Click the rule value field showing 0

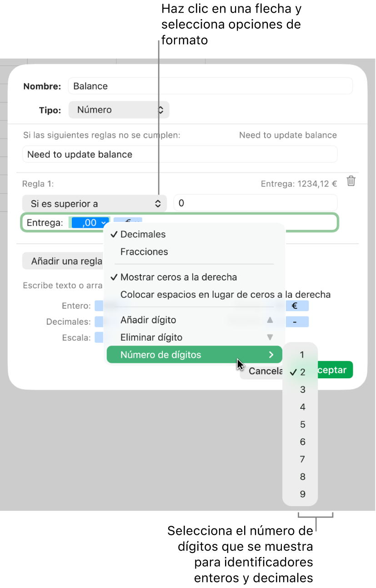(x=256, y=203)
